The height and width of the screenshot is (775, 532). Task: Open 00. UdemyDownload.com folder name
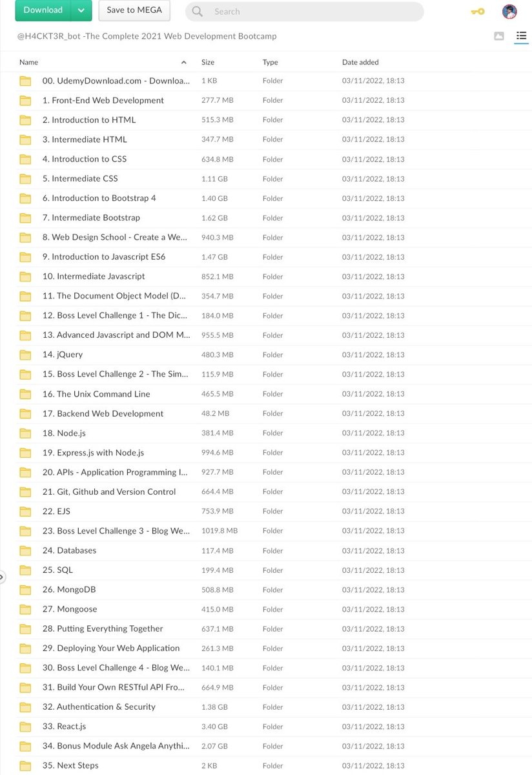click(x=116, y=81)
